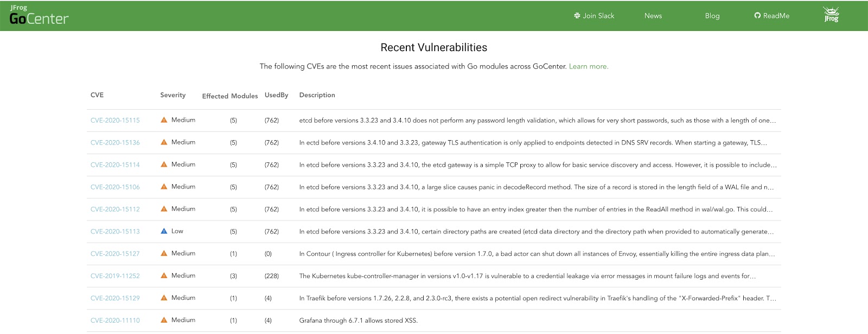Click the Slack icon beside Join Slack
This screenshot has width=868, height=334.
point(577,16)
